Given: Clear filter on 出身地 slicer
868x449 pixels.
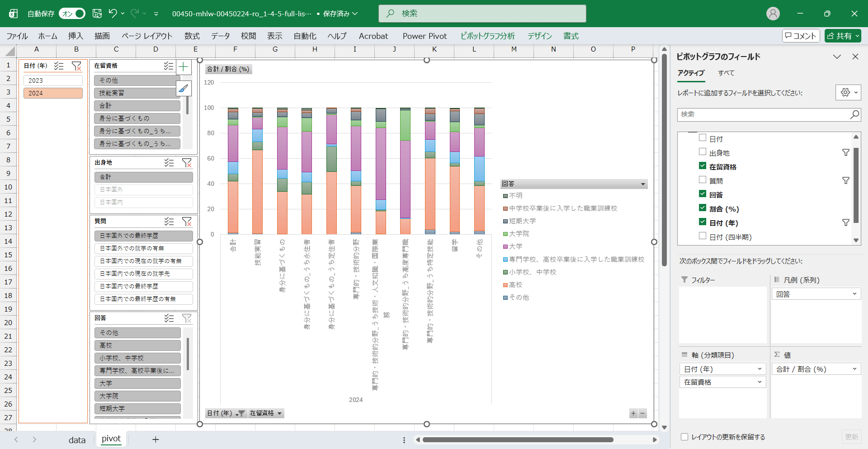Looking at the screenshot, I should [187, 163].
